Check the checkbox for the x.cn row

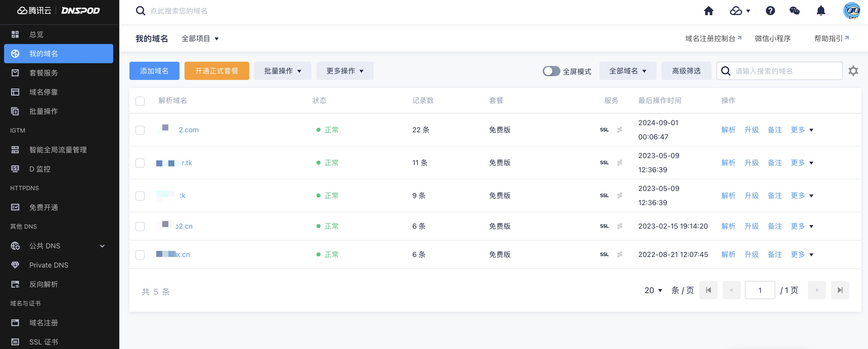(140, 255)
